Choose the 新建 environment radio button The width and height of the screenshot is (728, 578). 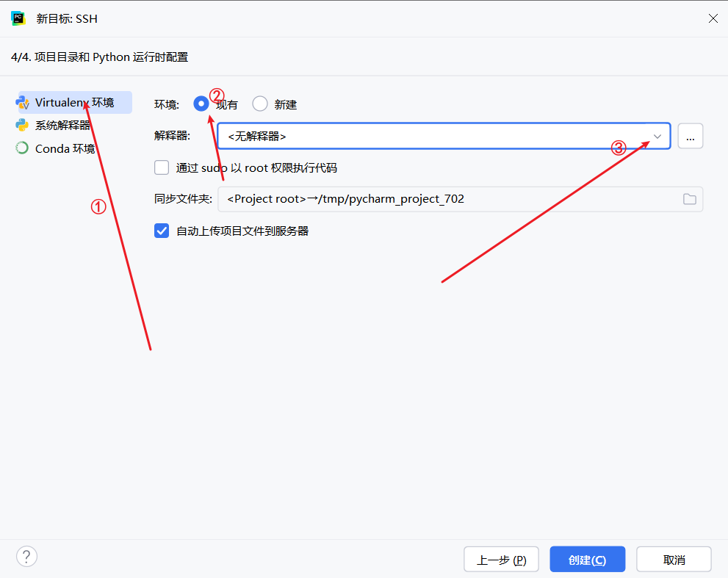pyautogui.click(x=260, y=104)
